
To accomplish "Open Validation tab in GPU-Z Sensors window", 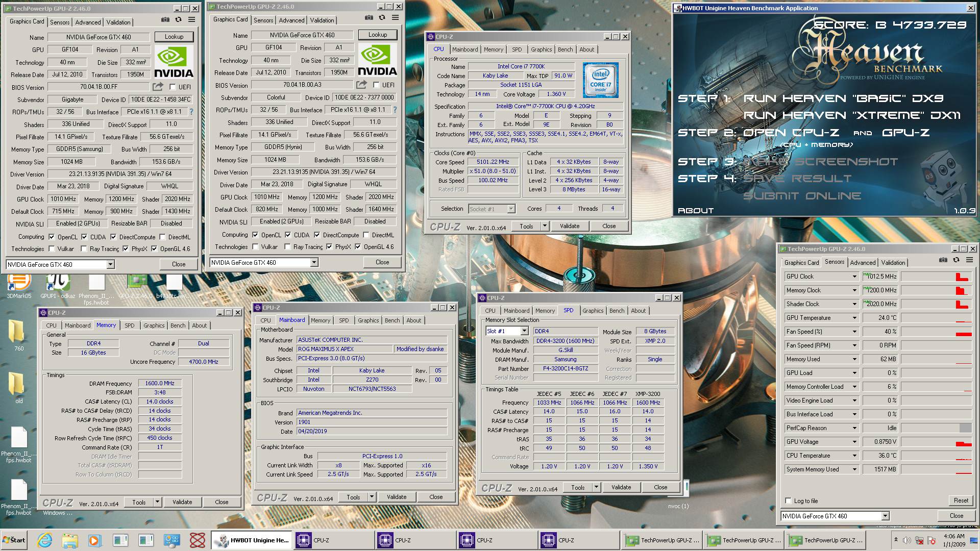I will point(893,263).
